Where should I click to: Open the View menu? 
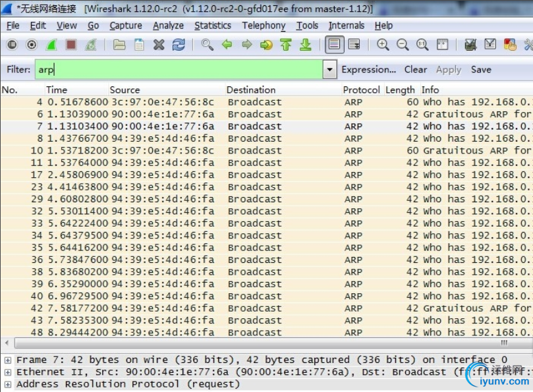[x=67, y=26]
